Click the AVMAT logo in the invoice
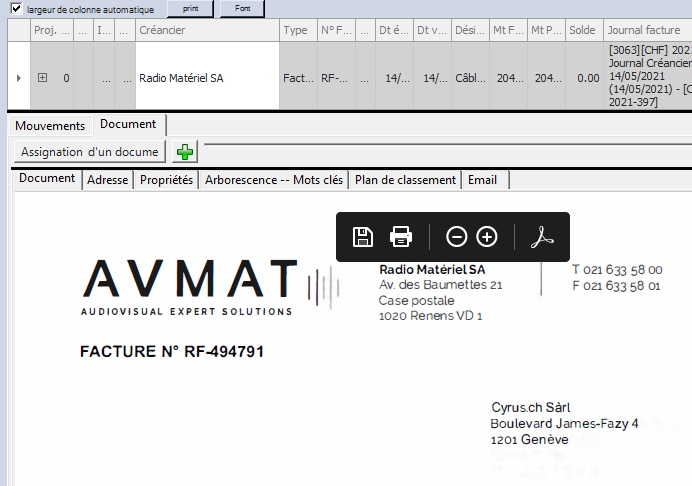This screenshot has width=692, height=486. (210, 287)
